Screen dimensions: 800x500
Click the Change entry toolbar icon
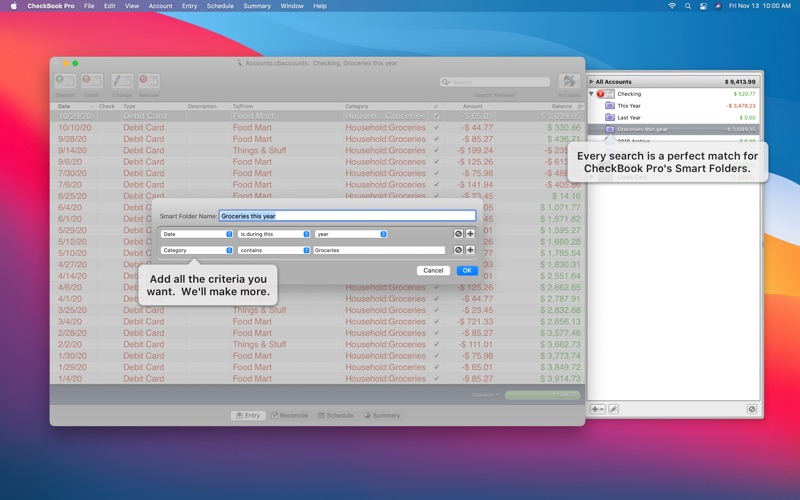click(122, 82)
